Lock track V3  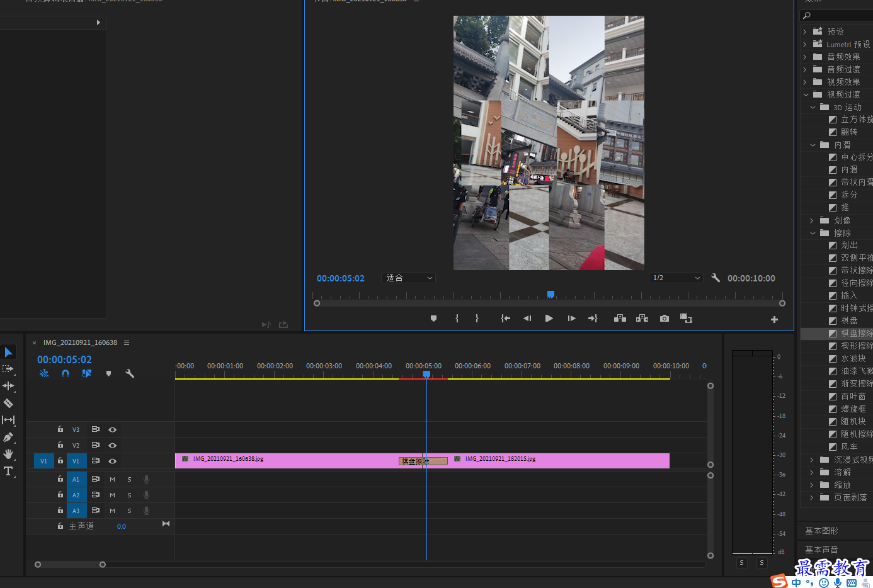click(60, 429)
